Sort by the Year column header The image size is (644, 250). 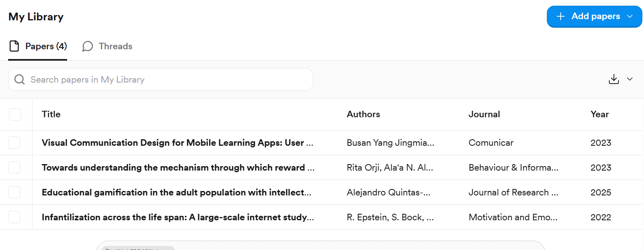(600, 114)
